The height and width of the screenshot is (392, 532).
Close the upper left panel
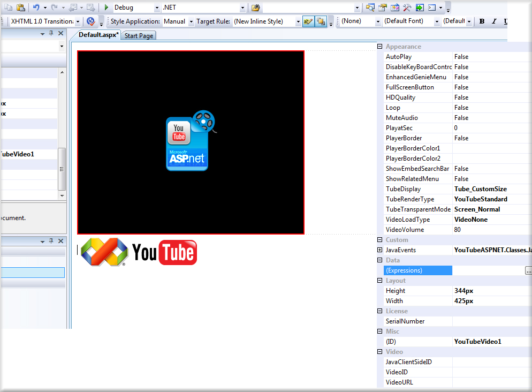coord(60,33)
